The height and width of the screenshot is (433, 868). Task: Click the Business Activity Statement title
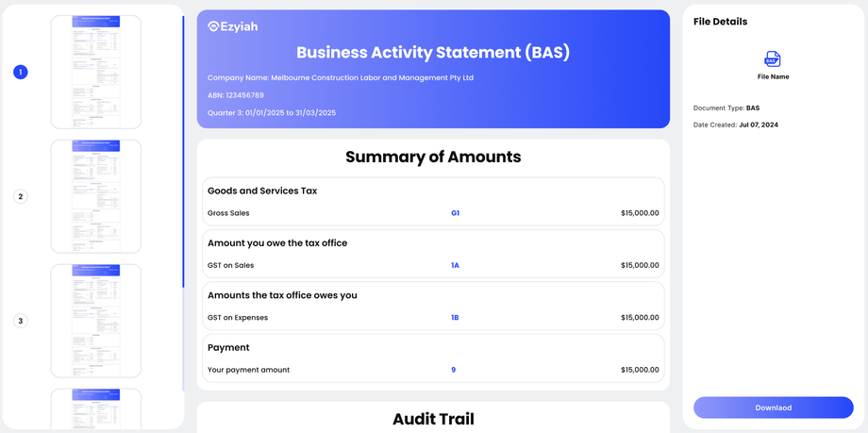click(433, 52)
